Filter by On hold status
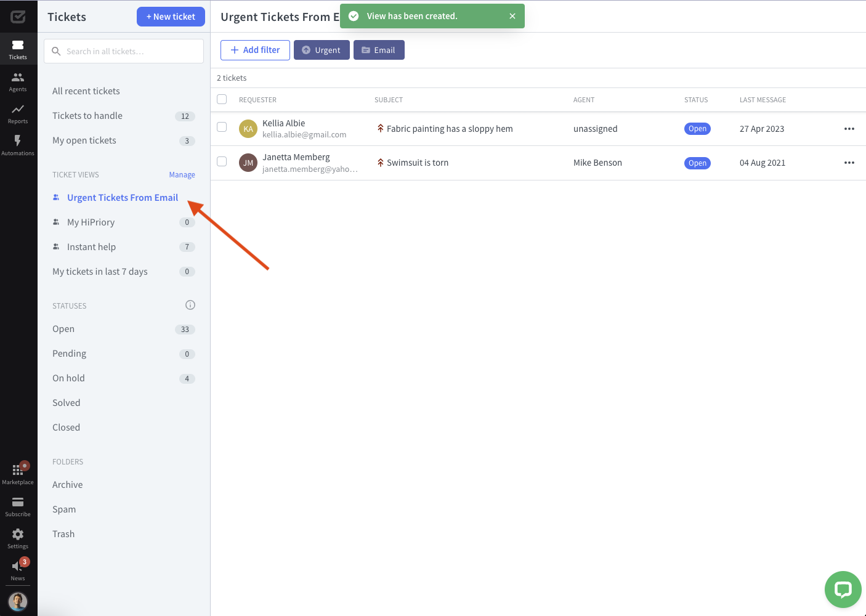866x616 pixels. coord(124,378)
